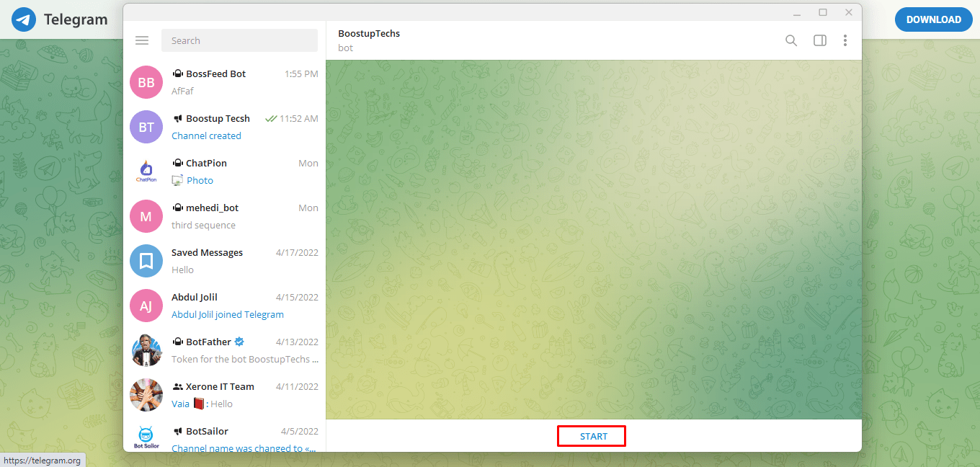Click the BossFeed Bot avatar
980x467 pixels.
tap(146, 82)
